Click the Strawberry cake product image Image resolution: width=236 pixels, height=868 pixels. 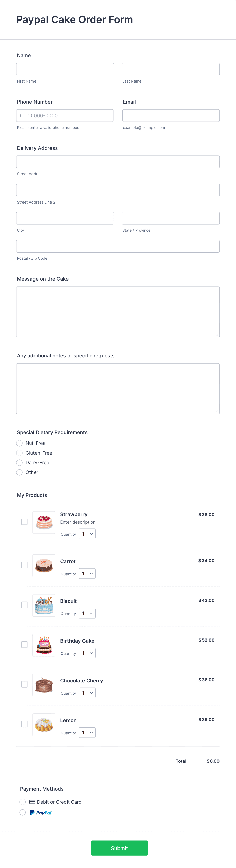pos(44,522)
